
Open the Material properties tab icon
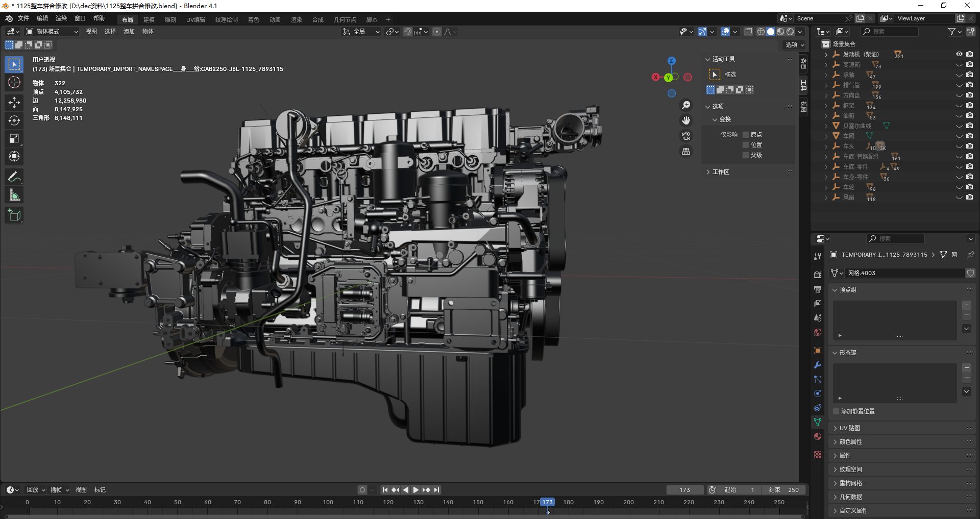click(818, 436)
